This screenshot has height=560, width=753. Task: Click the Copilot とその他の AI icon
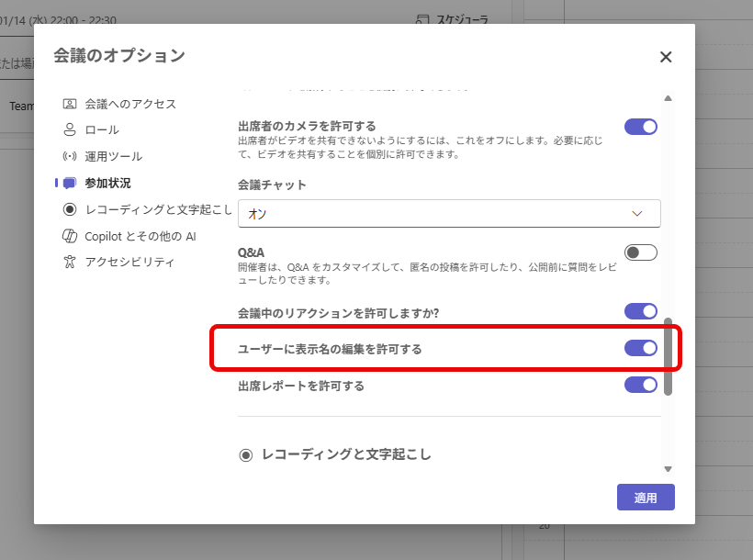click(x=69, y=236)
